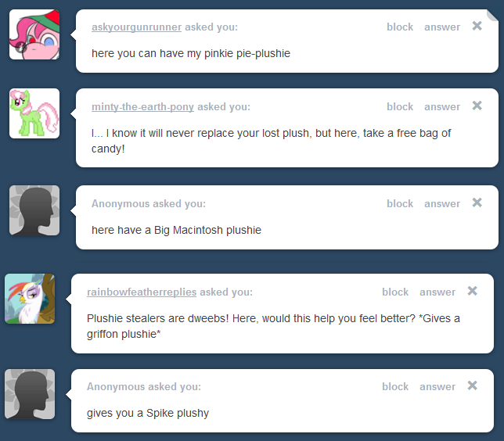Click the anonymous silhouette avatar for Spike plushy ask
The image size is (504, 441).
click(x=30, y=394)
